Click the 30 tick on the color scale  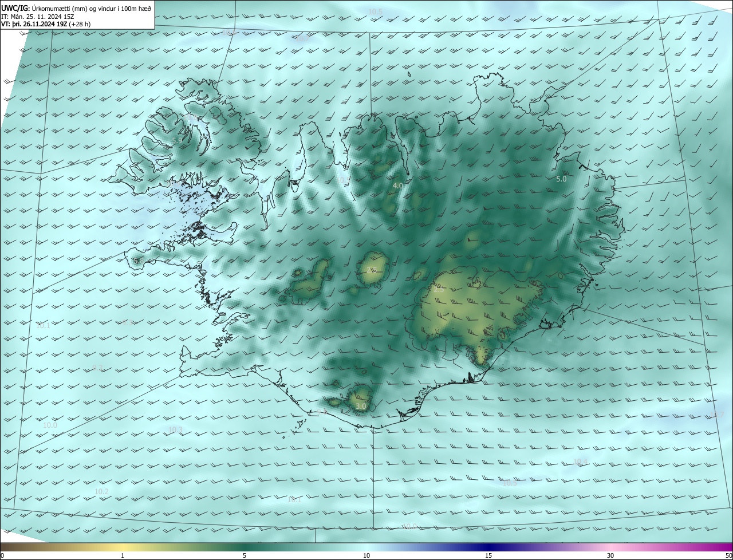point(610,555)
